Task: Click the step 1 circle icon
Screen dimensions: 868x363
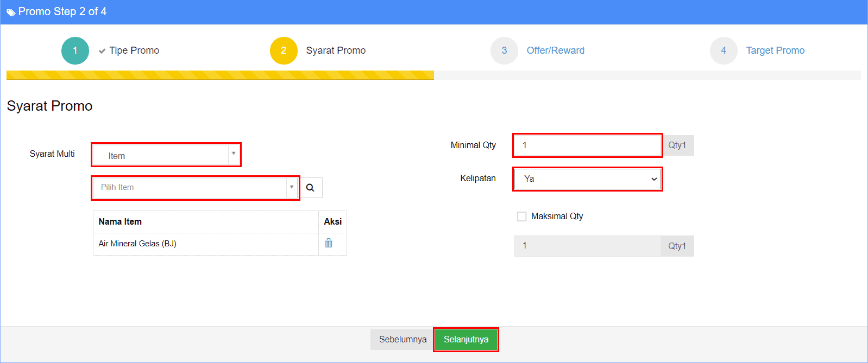Action: click(75, 50)
